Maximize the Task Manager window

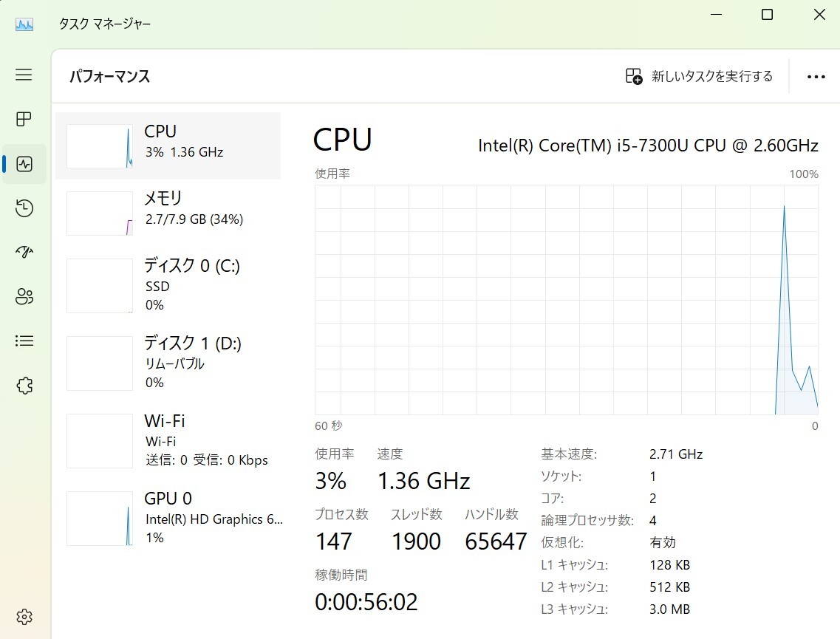pyautogui.click(x=767, y=15)
